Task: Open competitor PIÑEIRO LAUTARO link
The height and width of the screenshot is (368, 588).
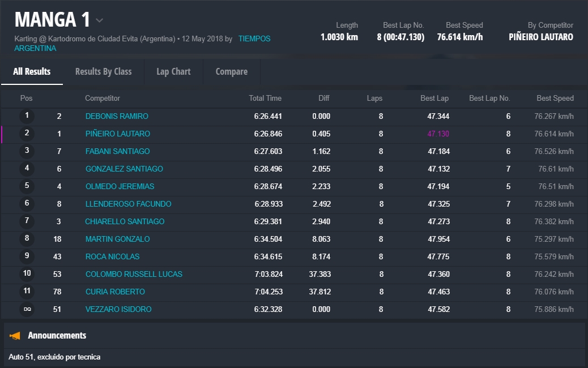Action: click(x=118, y=134)
